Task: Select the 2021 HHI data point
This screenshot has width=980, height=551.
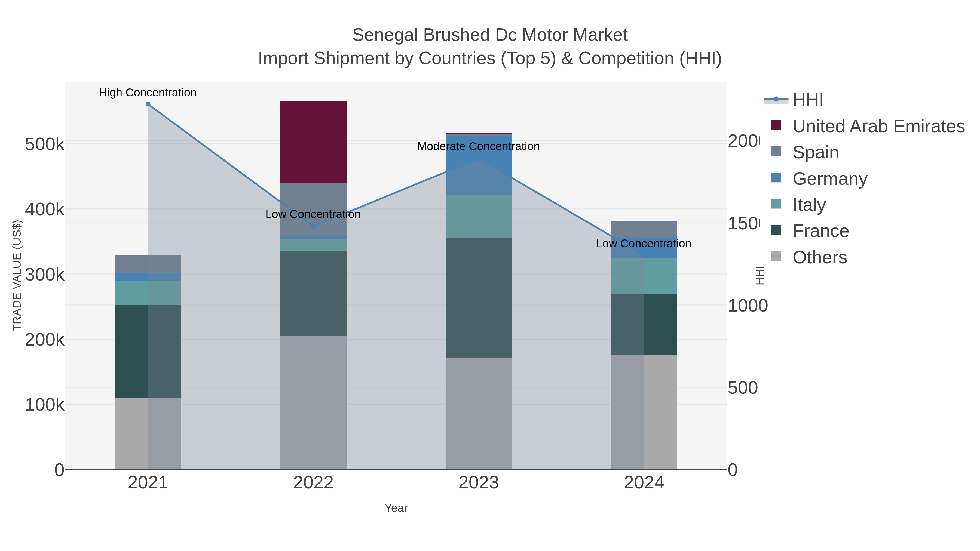Action: [148, 104]
